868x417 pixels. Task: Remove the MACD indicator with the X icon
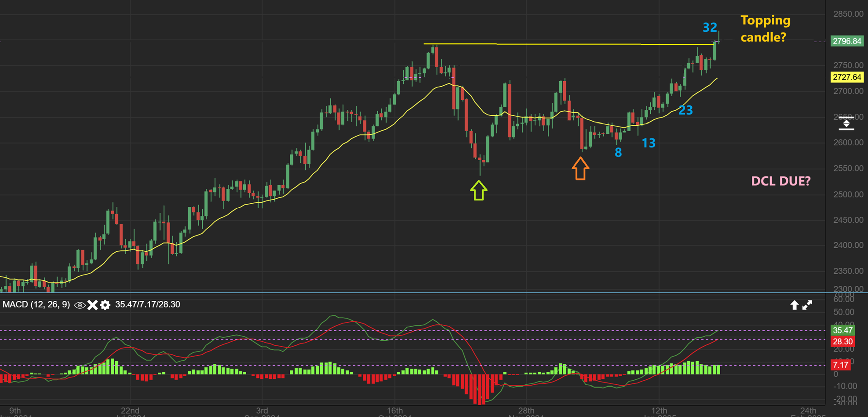point(93,305)
